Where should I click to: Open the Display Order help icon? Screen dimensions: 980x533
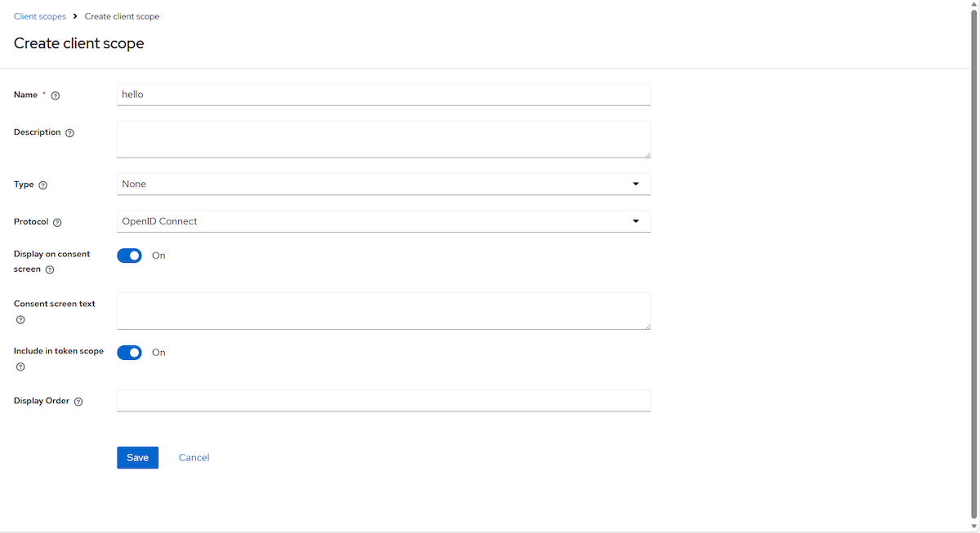pos(78,402)
